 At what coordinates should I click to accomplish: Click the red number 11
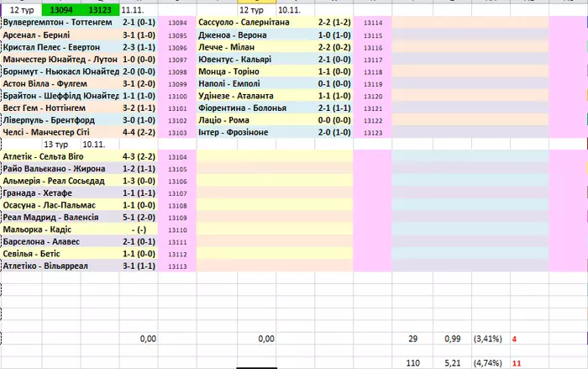(x=517, y=363)
